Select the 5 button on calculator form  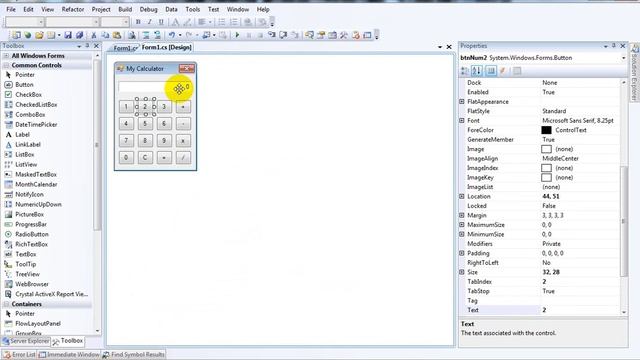pyautogui.click(x=145, y=124)
